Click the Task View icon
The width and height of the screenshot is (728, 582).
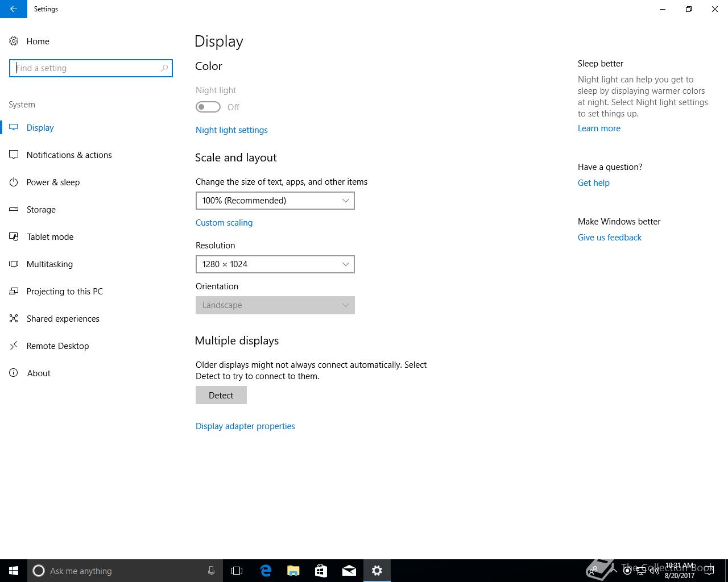(x=237, y=571)
